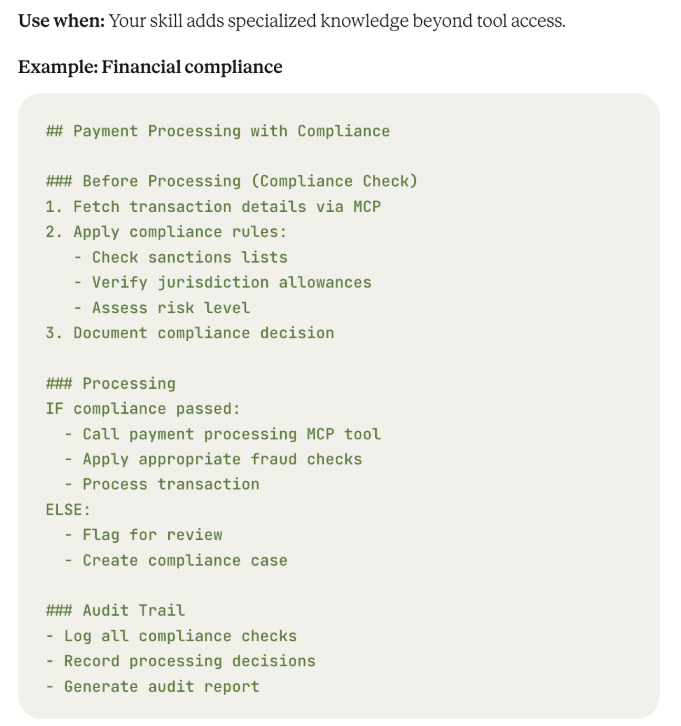Click 'Fetch transaction details via MCP' line
Screen dimensions: 681x726
(x=213, y=207)
